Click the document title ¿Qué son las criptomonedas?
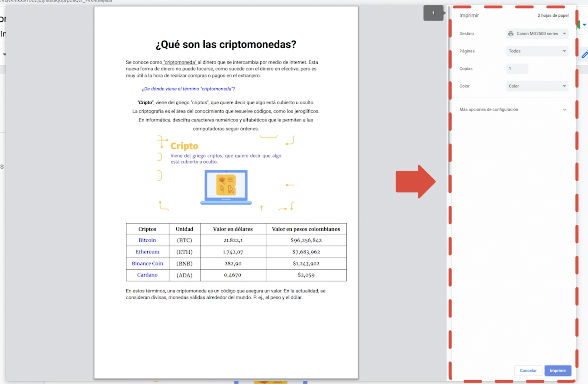The image size is (588, 384). point(226,44)
